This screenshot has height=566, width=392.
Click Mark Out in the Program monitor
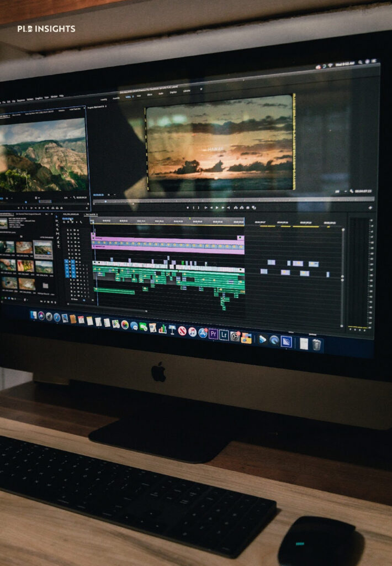coord(199,208)
